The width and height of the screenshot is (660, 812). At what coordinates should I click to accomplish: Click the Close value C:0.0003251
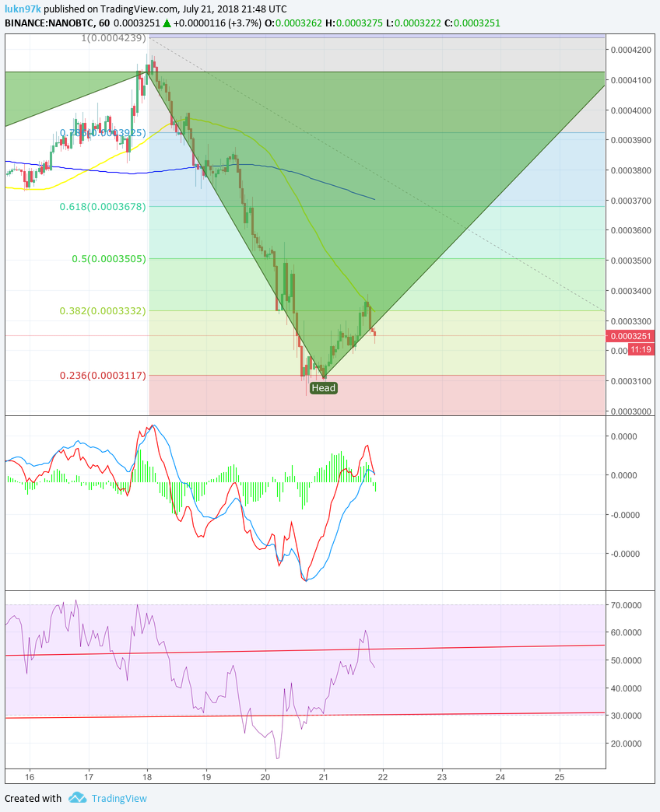tap(472, 23)
